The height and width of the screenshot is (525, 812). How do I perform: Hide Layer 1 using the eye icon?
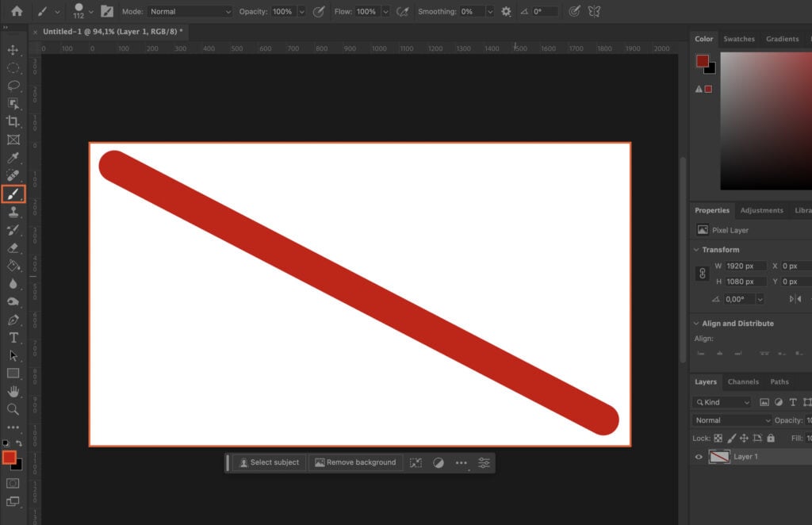(x=699, y=457)
